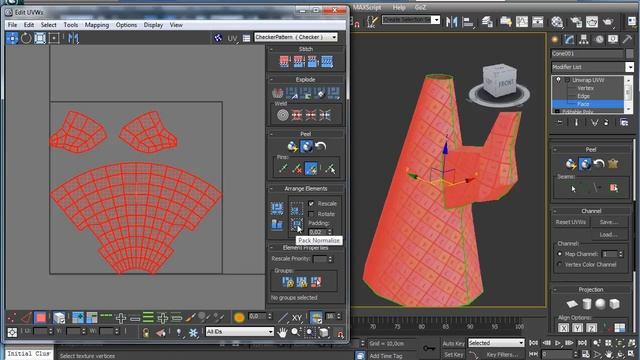Click the Pan hand tool icon

(282, 332)
